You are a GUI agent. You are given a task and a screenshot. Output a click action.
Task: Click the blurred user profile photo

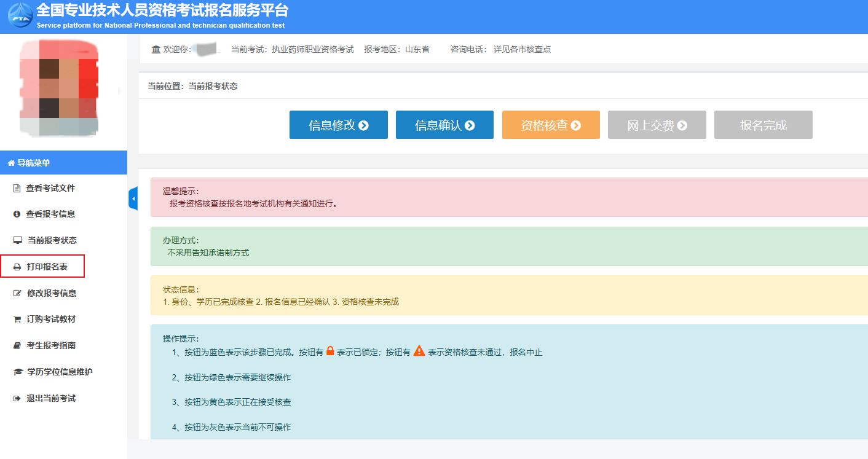(x=59, y=88)
